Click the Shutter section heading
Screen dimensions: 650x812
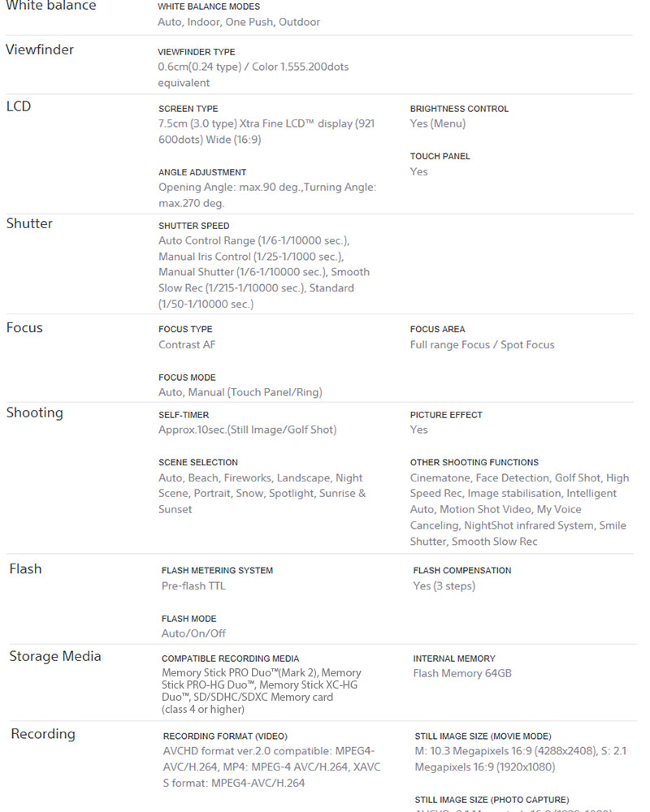(x=29, y=223)
